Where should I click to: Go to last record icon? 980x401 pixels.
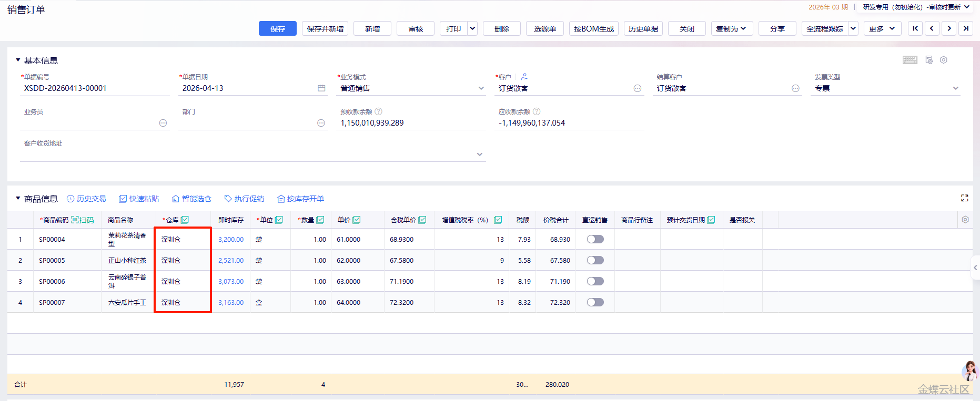(966, 28)
